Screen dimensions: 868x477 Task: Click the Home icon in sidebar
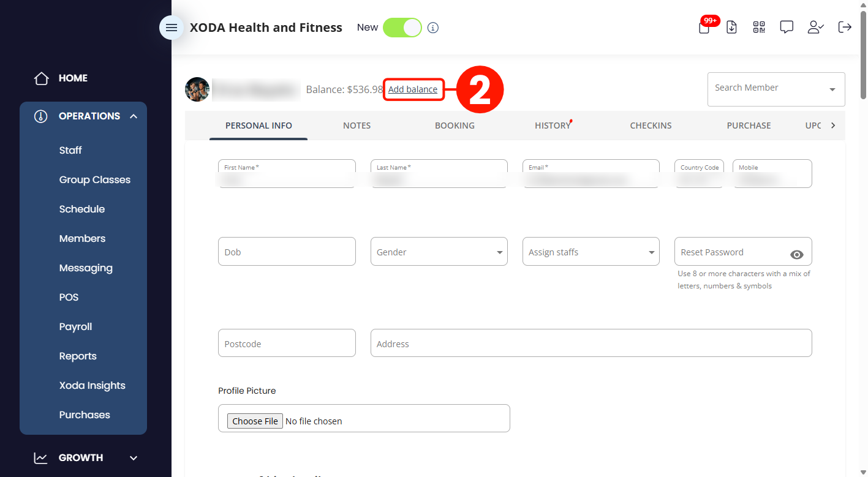point(41,78)
